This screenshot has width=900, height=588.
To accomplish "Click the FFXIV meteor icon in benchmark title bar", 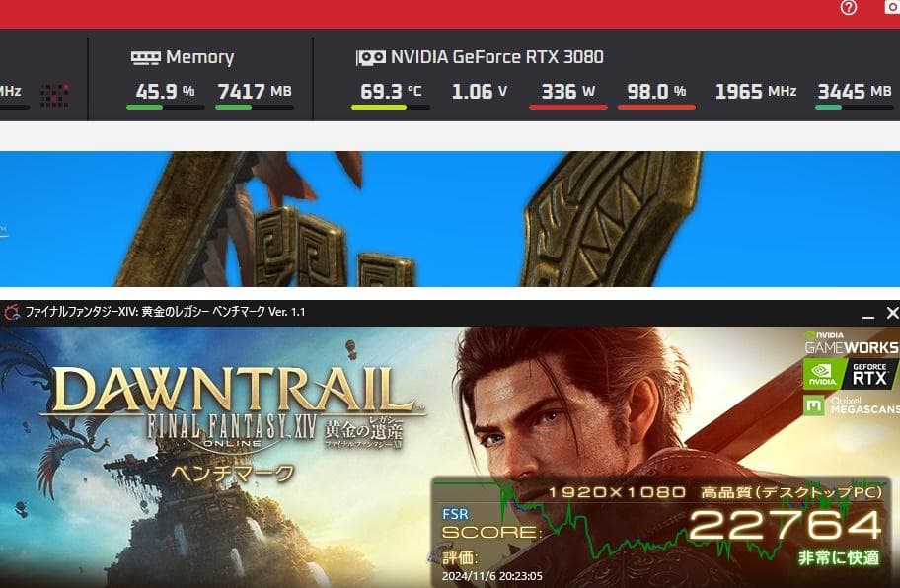I will (12, 313).
